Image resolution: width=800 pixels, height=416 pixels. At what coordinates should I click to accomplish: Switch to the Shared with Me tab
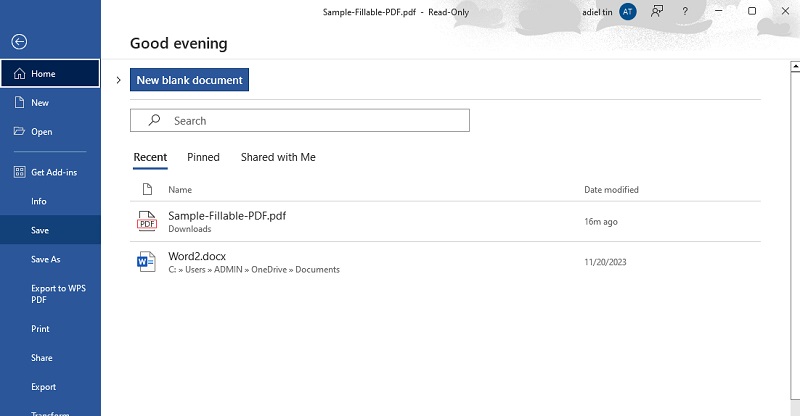278,157
